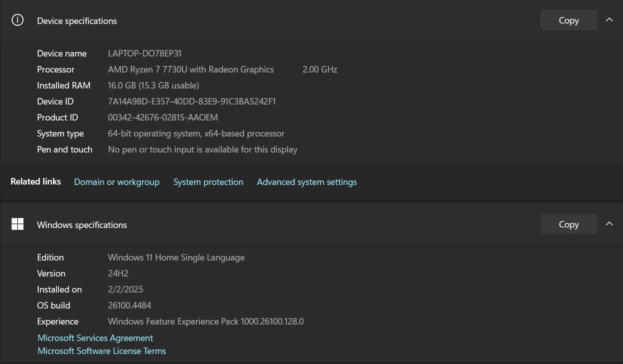Click the Installed RAM label

pyautogui.click(x=63, y=85)
